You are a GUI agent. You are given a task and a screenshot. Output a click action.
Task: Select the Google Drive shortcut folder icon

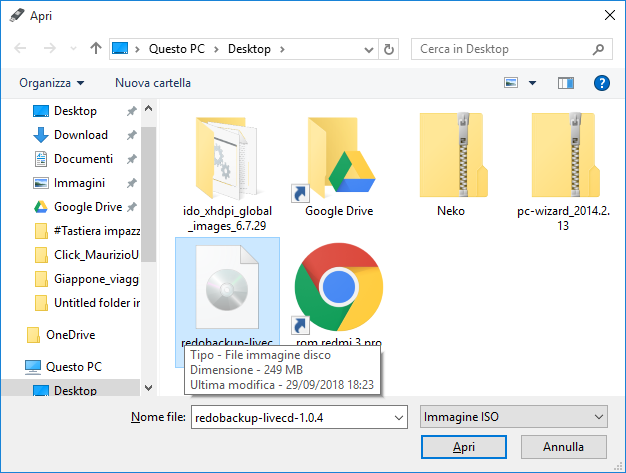click(x=339, y=166)
